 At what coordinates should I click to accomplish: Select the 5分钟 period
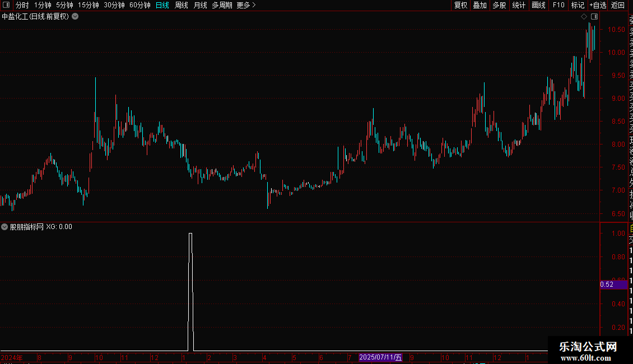coord(64,5)
